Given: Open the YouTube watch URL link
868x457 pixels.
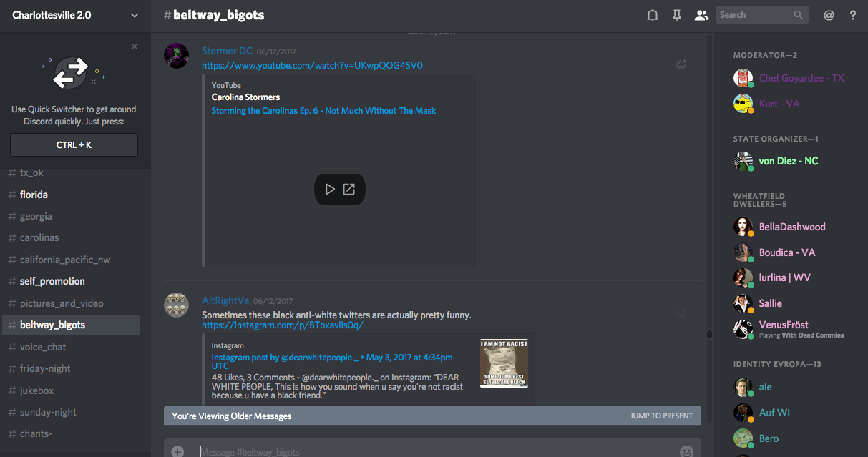Looking at the screenshot, I should (312, 65).
